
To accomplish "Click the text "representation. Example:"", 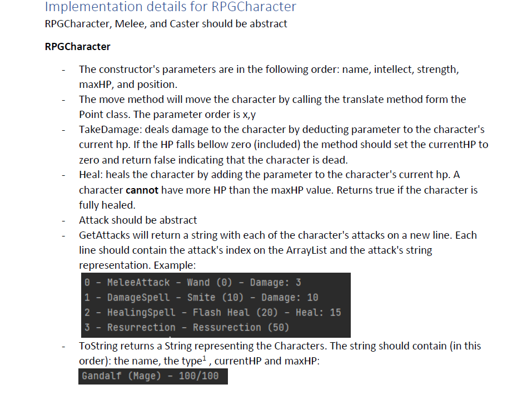I will (137, 265).
